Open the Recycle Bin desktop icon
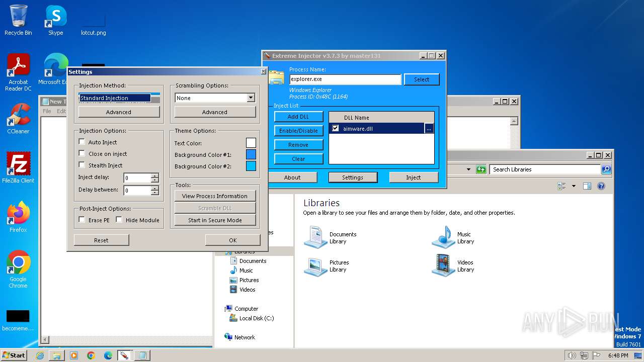This screenshot has height=362, width=644. coord(18,20)
